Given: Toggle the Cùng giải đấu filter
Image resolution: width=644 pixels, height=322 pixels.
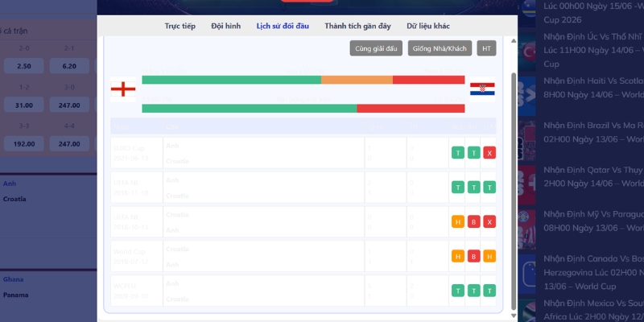Looking at the screenshot, I should point(376,48).
